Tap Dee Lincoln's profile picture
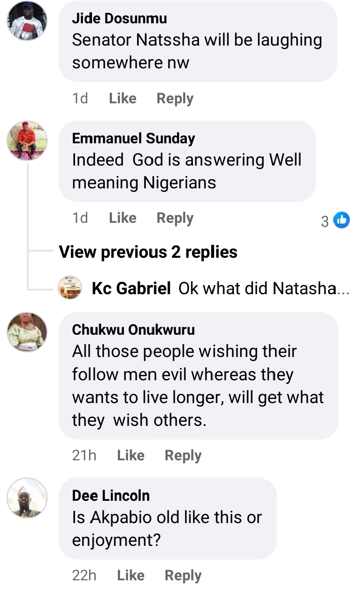Viewport: 364px width, 596px height. (x=27, y=498)
